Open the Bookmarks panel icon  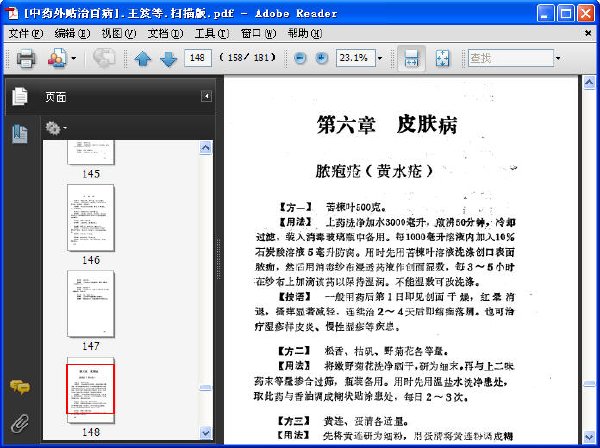point(20,134)
